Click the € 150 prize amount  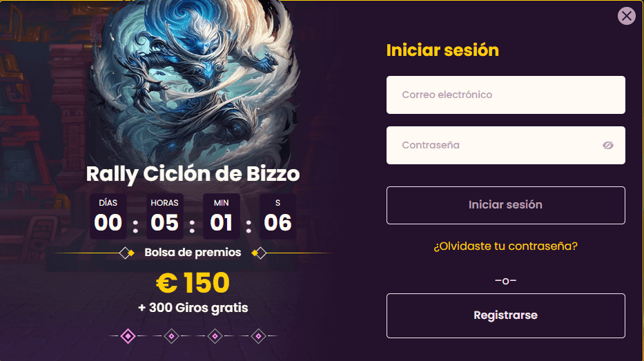click(x=193, y=283)
